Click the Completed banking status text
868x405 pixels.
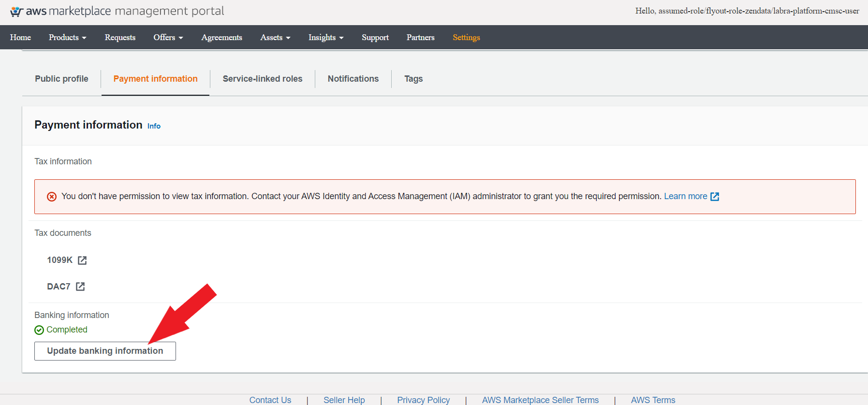[67, 330]
